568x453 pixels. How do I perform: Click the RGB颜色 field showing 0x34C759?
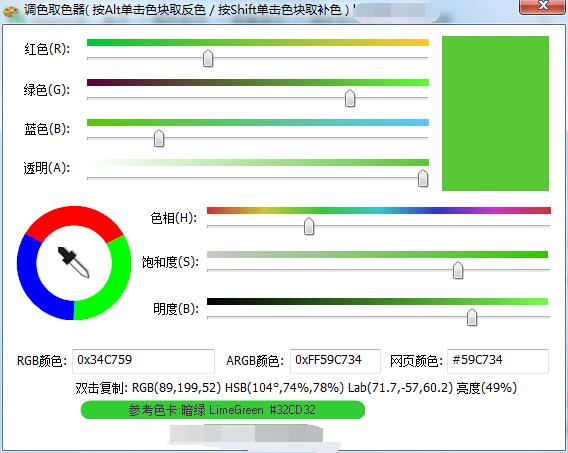pos(143,361)
